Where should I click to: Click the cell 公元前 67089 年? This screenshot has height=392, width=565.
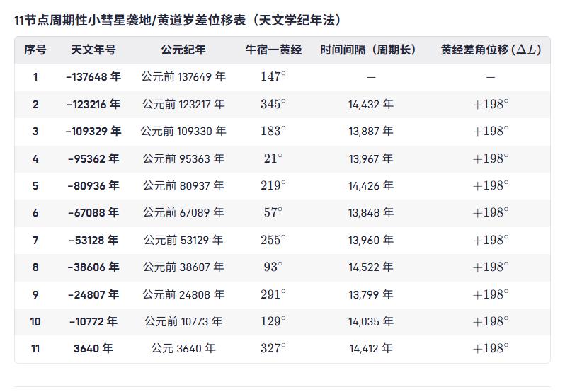183,213
